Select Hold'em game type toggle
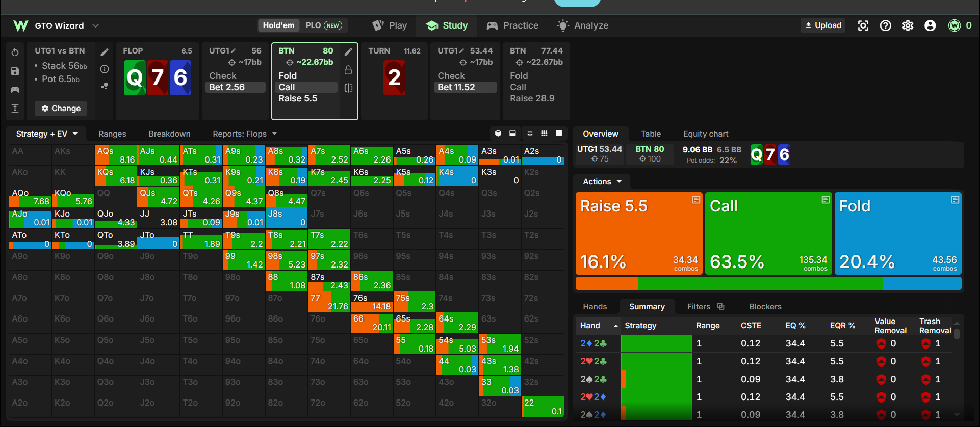This screenshot has height=427, width=980. click(278, 25)
